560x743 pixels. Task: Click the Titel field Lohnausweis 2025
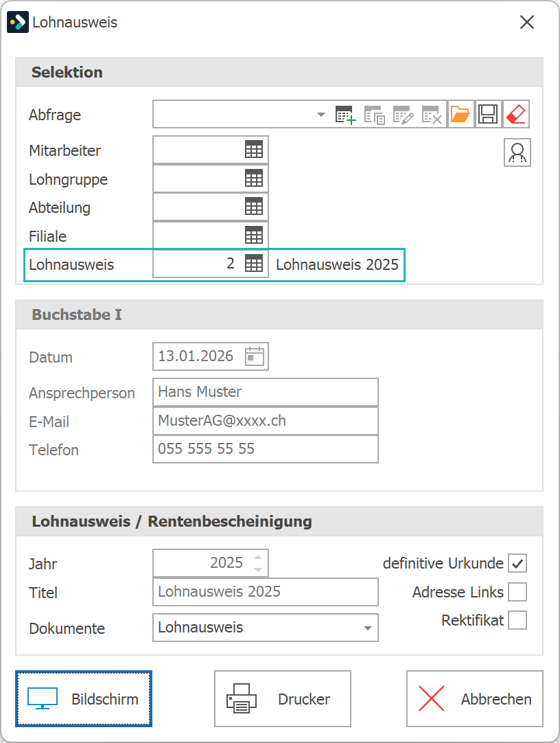[266, 592]
